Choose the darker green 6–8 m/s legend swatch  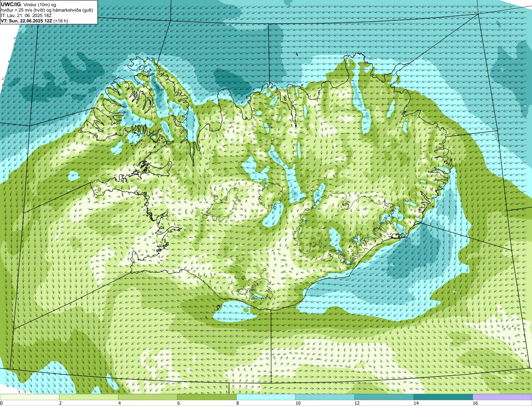[207, 397]
